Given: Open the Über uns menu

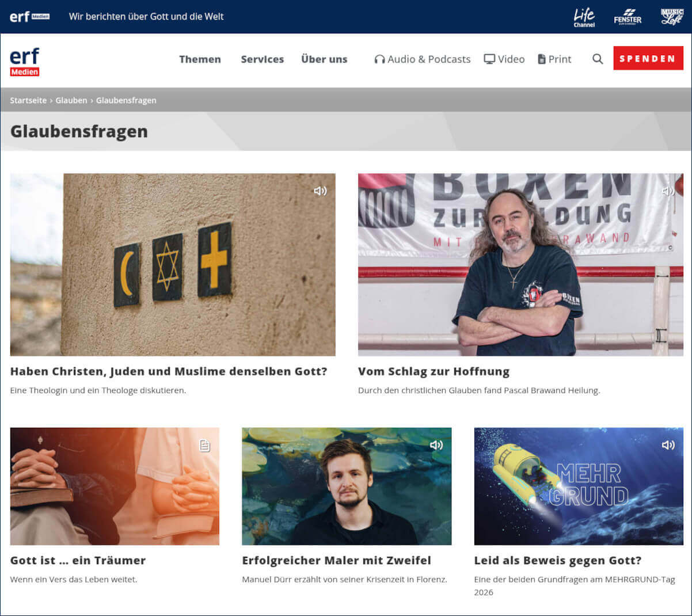Looking at the screenshot, I should [324, 59].
